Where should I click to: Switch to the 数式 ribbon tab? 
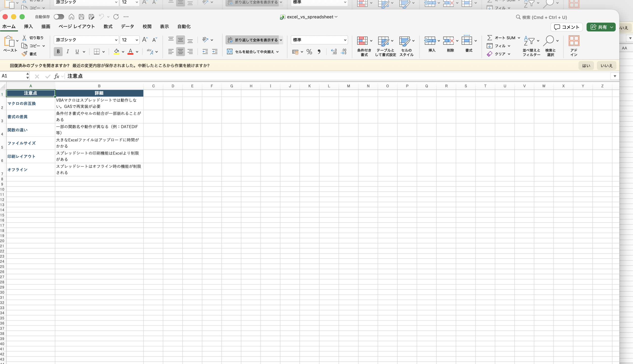[108, 26]
